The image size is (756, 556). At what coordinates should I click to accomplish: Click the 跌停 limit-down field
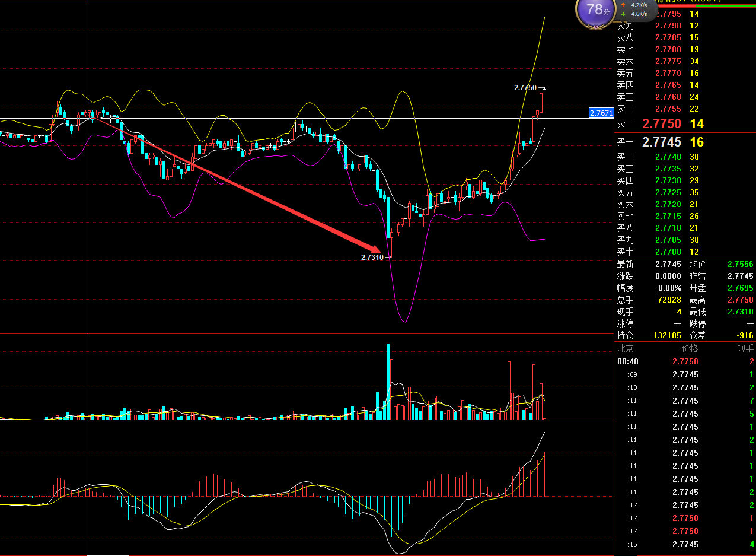(x=722, y=323)
